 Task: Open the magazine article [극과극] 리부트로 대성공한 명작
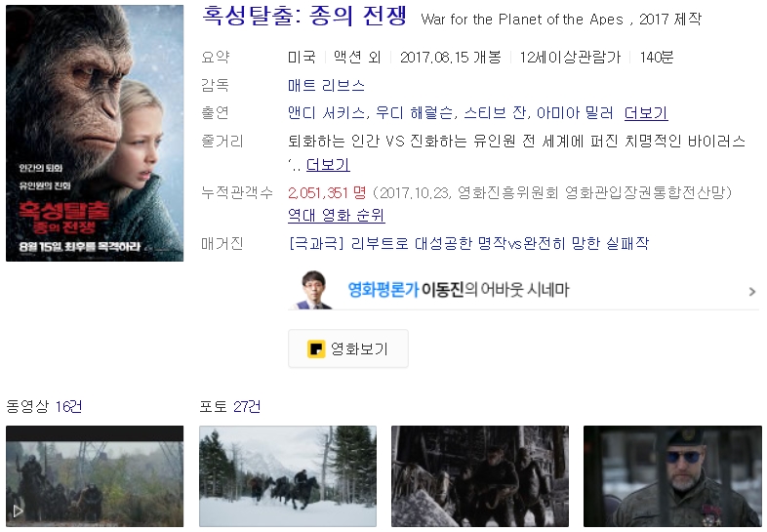pos(468,243)
